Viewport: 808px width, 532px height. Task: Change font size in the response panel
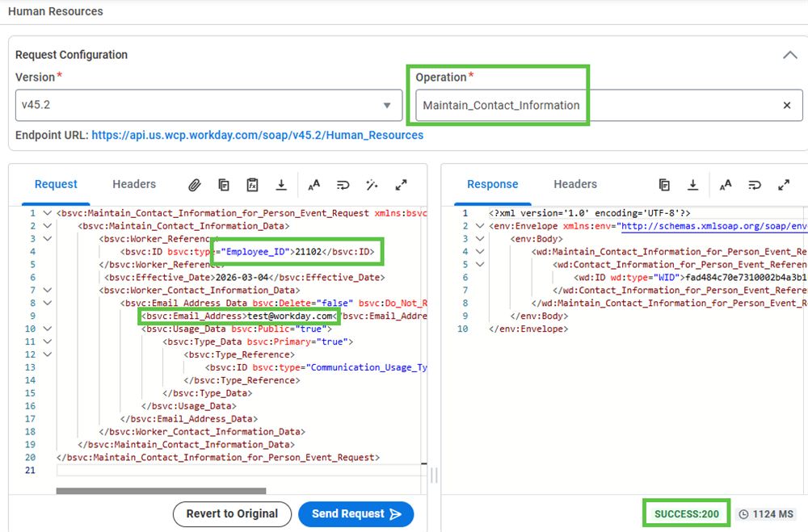coord(726,185)
